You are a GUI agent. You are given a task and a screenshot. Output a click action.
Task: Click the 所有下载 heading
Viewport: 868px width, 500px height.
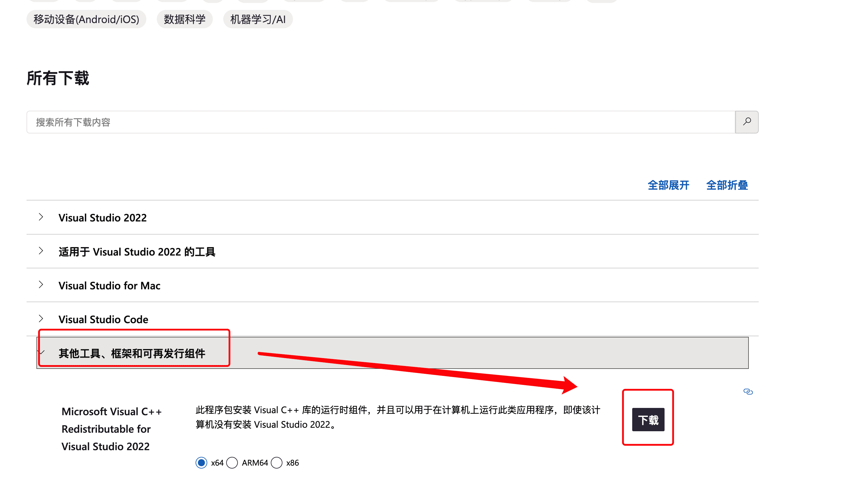[x=58, y=78]
